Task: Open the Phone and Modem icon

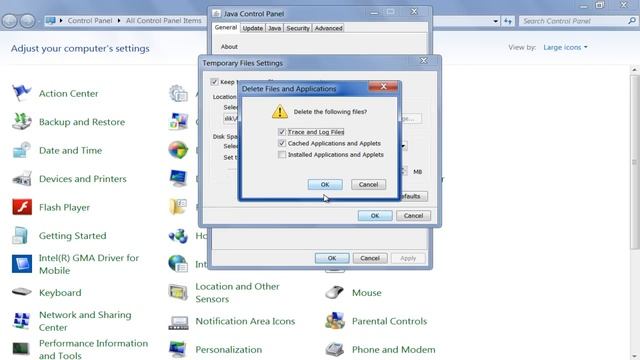Action: (x=335, y=349)
